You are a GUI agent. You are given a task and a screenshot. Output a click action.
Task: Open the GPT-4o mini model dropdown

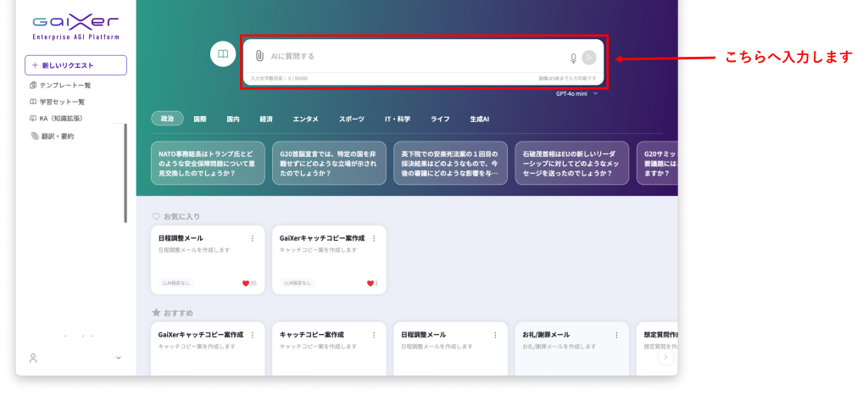[x=576, y=94]
